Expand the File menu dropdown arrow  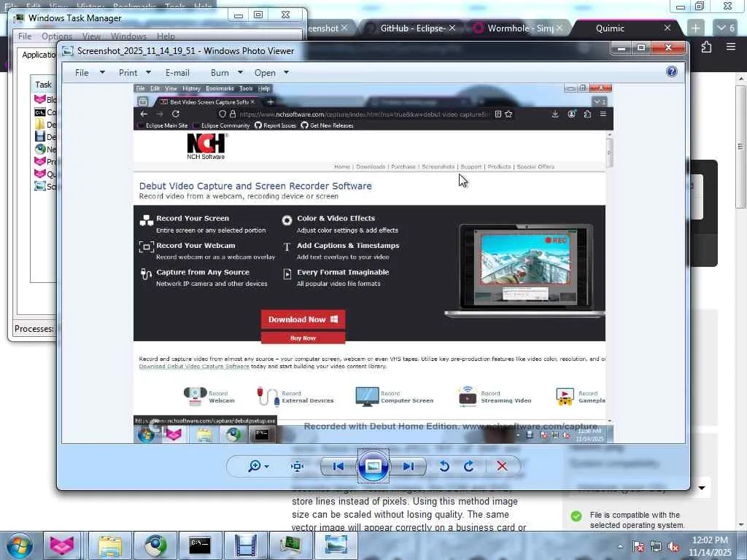tap(102, 72)
